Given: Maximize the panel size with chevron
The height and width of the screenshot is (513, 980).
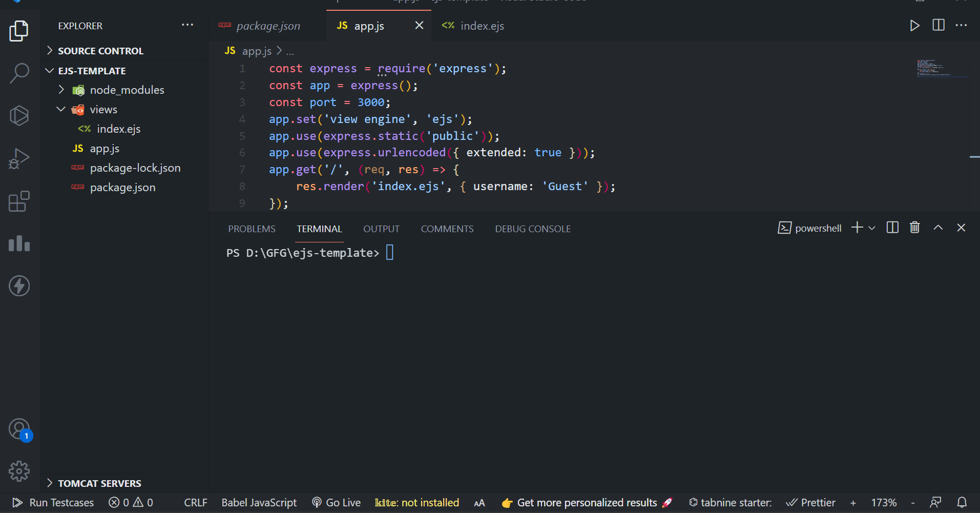Looking at the screenshot, I should [x=938, y=228].
